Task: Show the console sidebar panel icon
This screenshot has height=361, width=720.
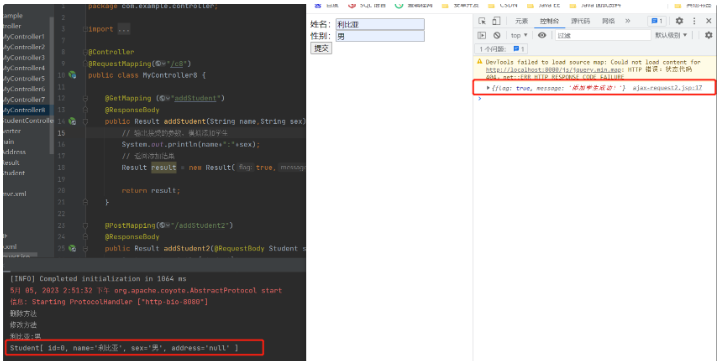Action: [481, 35]
